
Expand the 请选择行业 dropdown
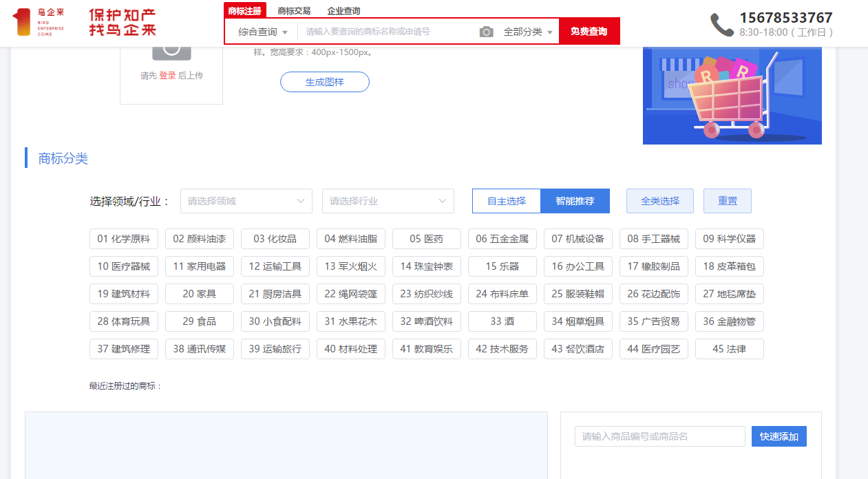[x=388, y=201]
